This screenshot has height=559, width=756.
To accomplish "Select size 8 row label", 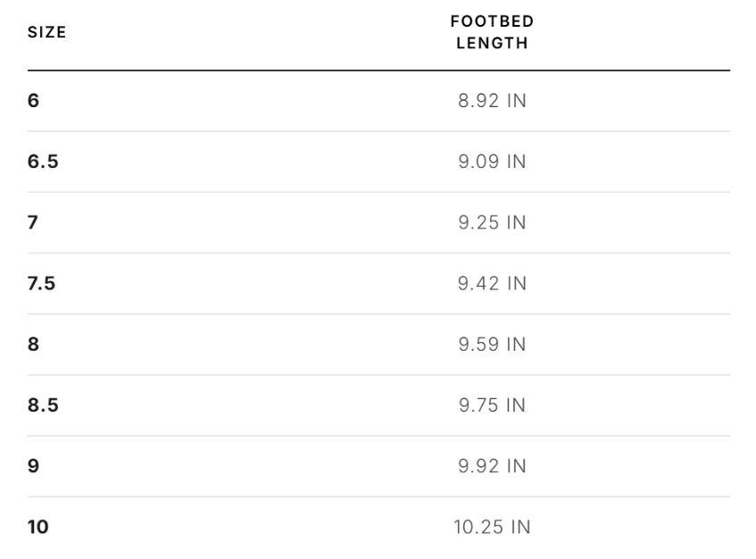I will point(33,345).
